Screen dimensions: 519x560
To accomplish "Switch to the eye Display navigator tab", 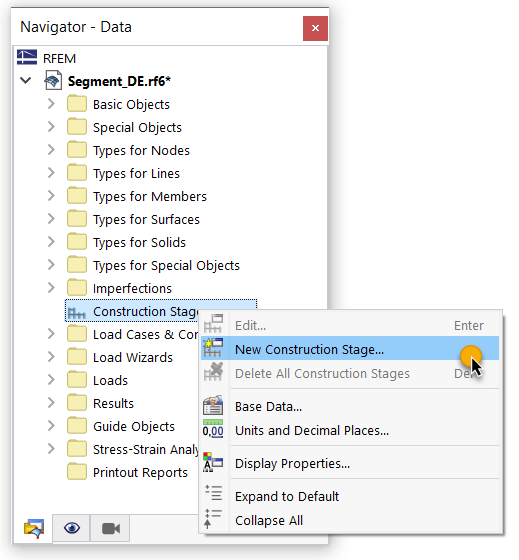I will pos(72,528).
